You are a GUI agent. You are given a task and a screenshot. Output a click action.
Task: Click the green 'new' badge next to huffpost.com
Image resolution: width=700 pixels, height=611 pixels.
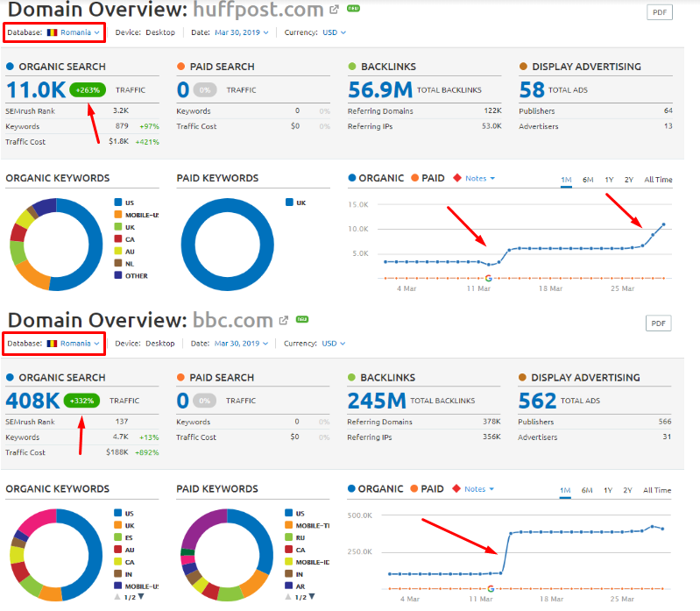[354, 8]
